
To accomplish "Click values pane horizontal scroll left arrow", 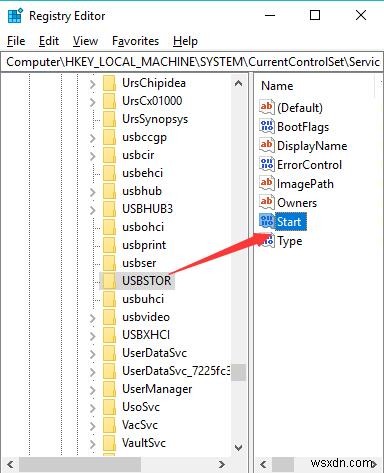I will point(264,464).
